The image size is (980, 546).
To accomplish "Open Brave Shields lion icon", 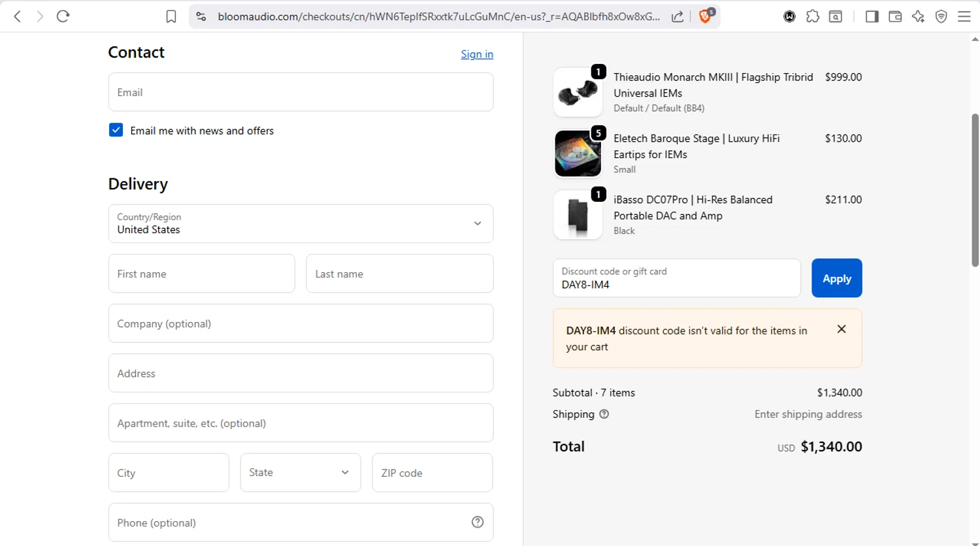I will 706,16.
